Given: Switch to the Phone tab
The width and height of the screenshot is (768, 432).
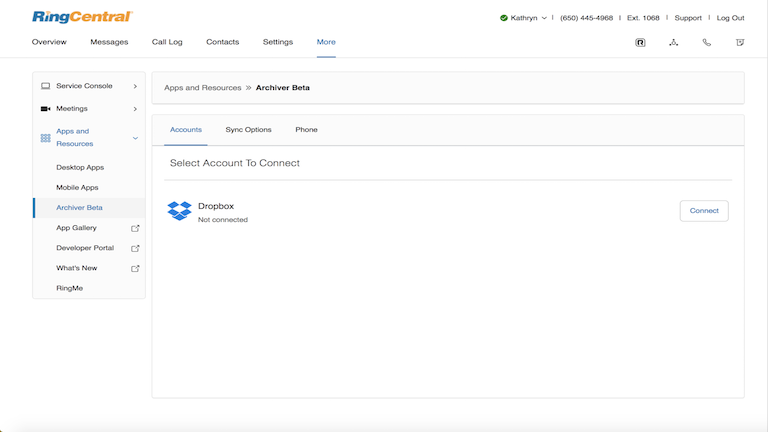Looking at the screenshot, I should [306, 130].
